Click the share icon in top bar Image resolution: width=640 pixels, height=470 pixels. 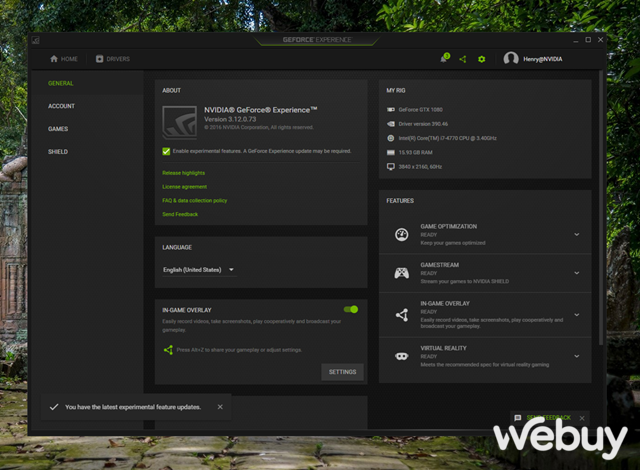462,59
